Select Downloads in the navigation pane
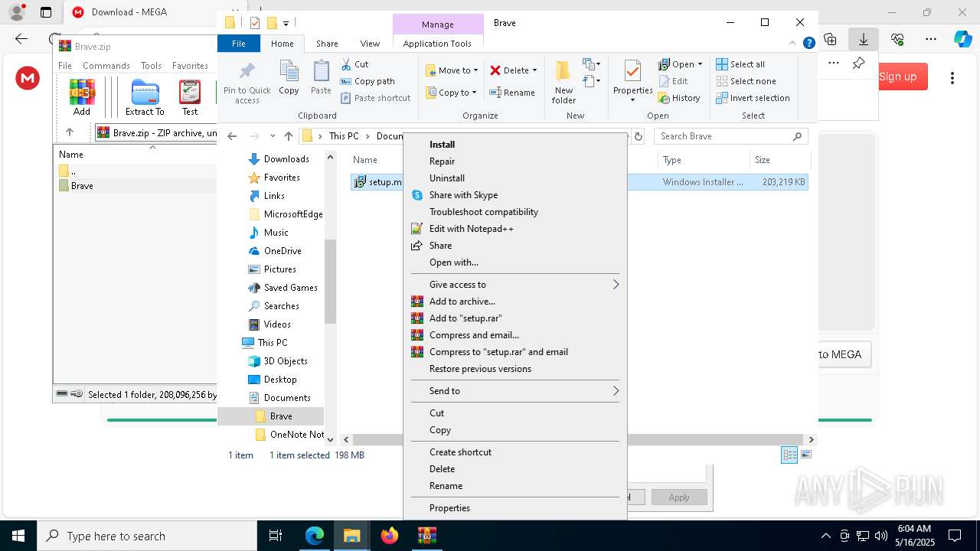Screen dimensions: 980x551 [286, 158]
